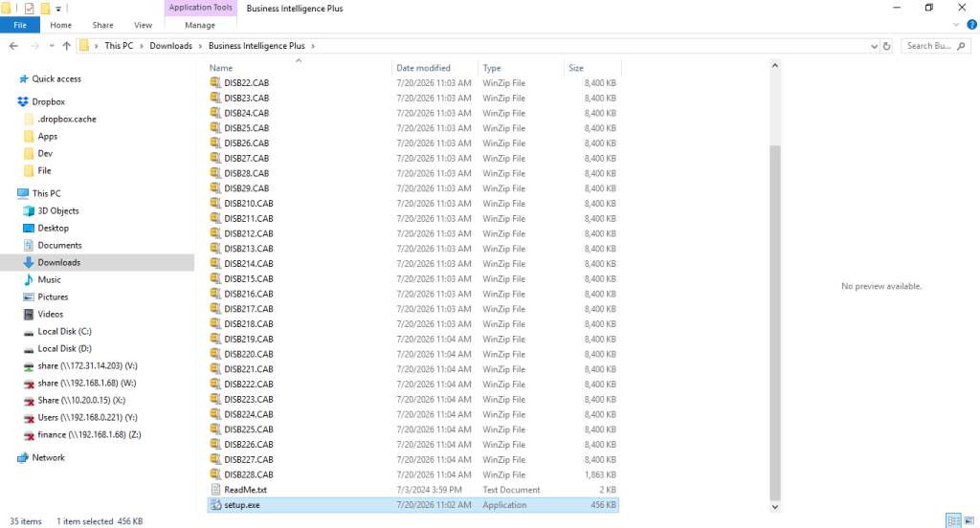.dropbox.cache folder in sidebar
This screenshot has height=528, width=980.
67,119
